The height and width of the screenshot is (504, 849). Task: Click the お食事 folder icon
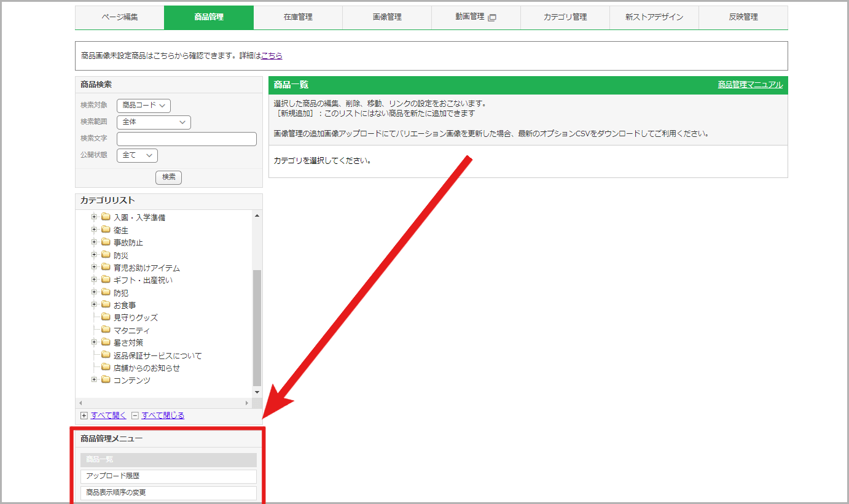coord(106,305)
